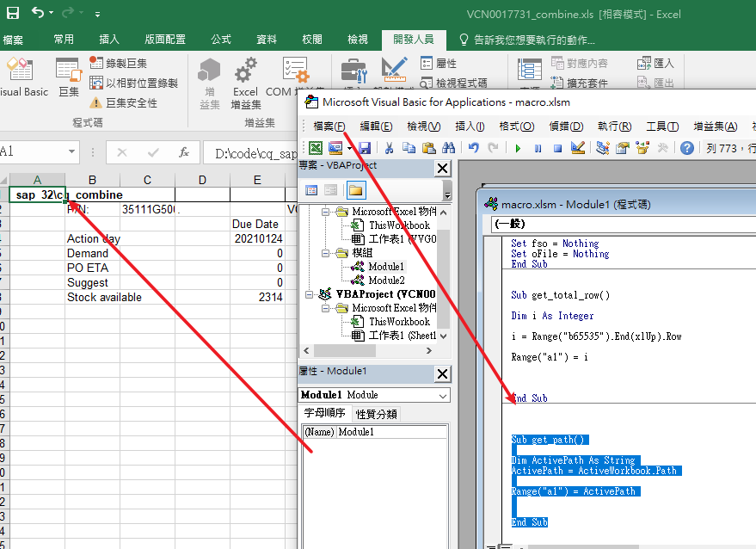This screenshot has height=549, width=756.
Task: Switch to 性質分類 properties tab
Action: tap(376, 414)
